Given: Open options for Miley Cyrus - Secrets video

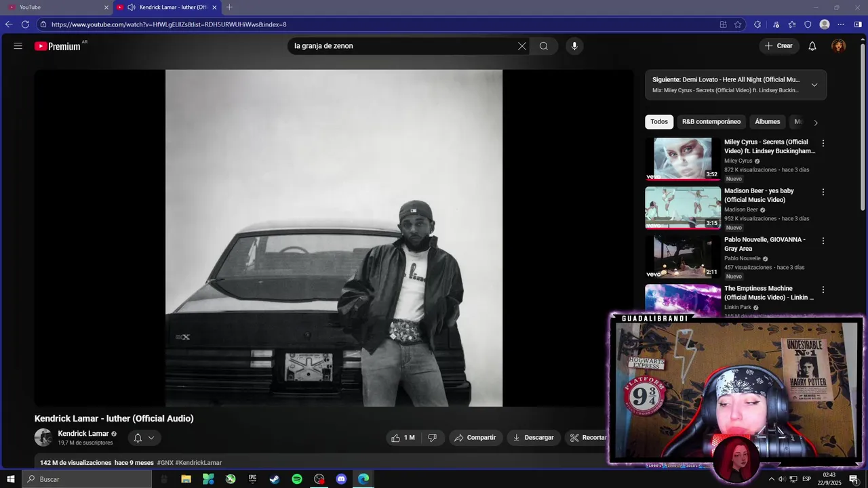Looking at the screenshot, I should (x=823, y=144).
